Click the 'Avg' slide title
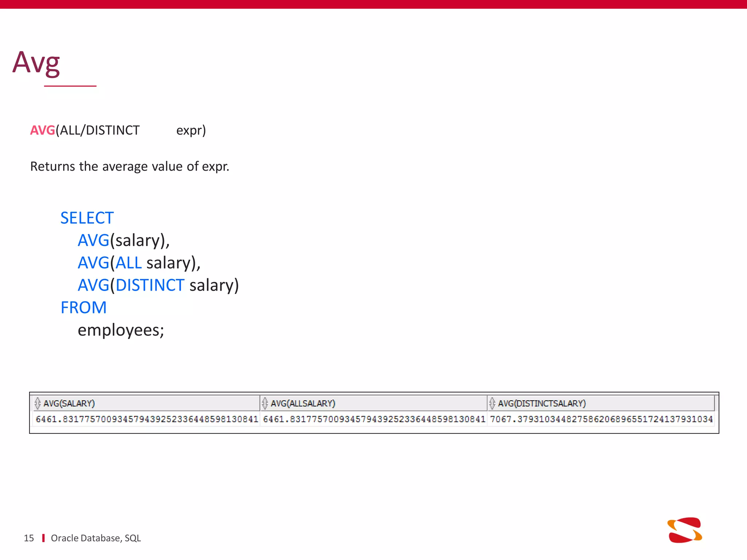Screen dimensions: 747x560 click(x=36, y=63)
